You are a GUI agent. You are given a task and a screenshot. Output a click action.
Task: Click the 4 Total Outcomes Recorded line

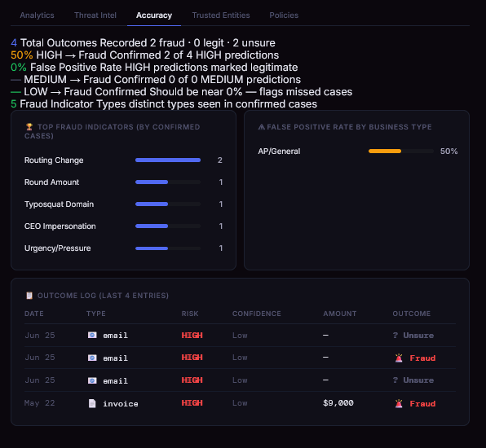tap(143, 42)
